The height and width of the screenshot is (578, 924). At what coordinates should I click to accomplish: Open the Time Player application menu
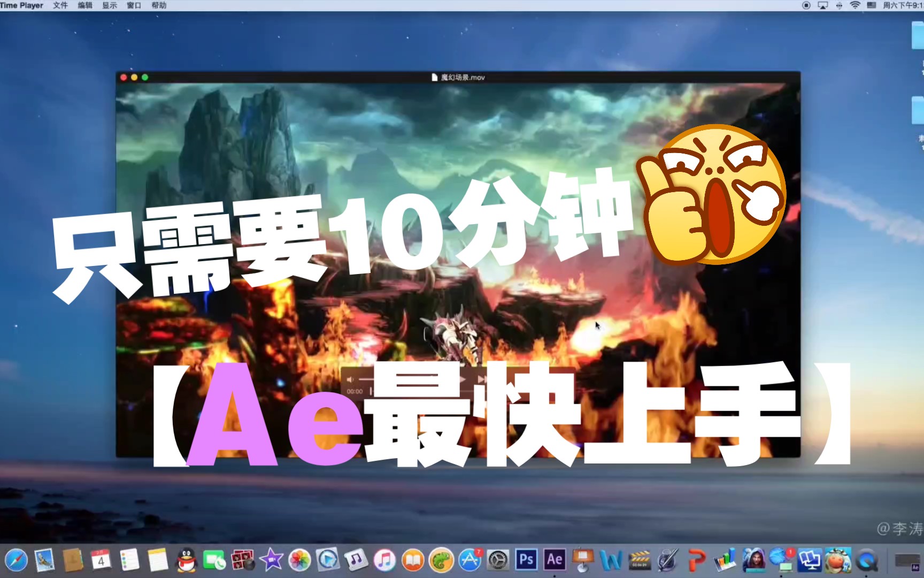(x=21, y=5)
